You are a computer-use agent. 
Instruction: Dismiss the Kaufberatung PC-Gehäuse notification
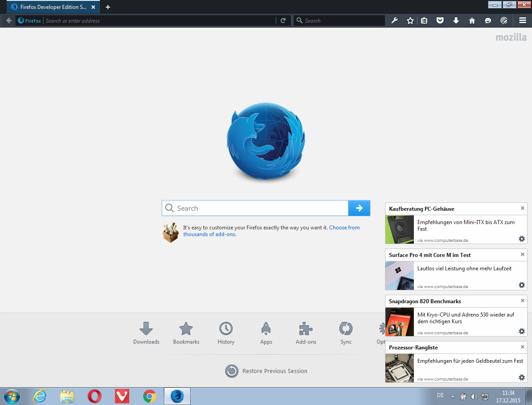click(x=523, y=208)
